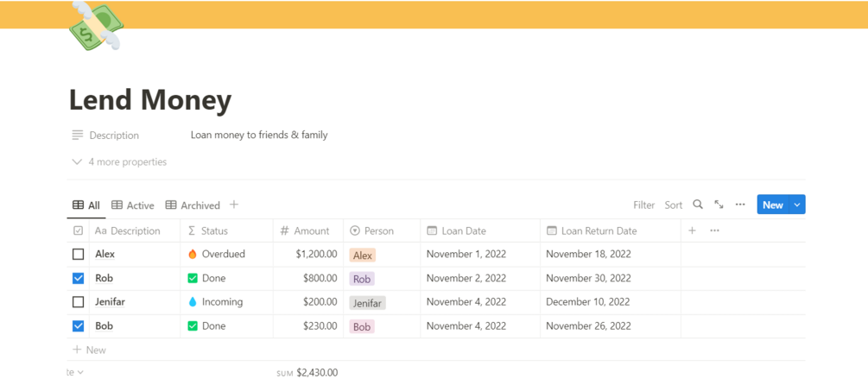Click the Sort button
Viewport: 868px width, 385px height.
(674, 205)
